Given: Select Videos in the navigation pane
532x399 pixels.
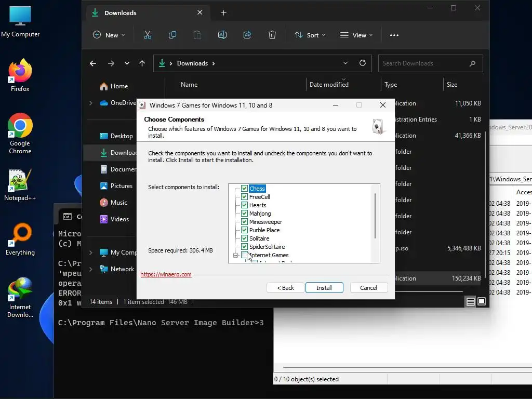Looking at the screenshot, I should [114, 219].
